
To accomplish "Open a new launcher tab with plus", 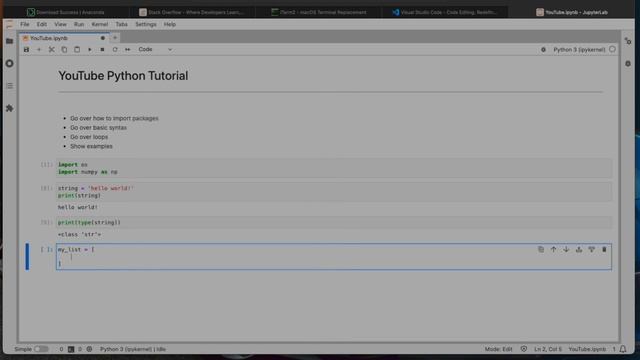I will coord(115,38).
